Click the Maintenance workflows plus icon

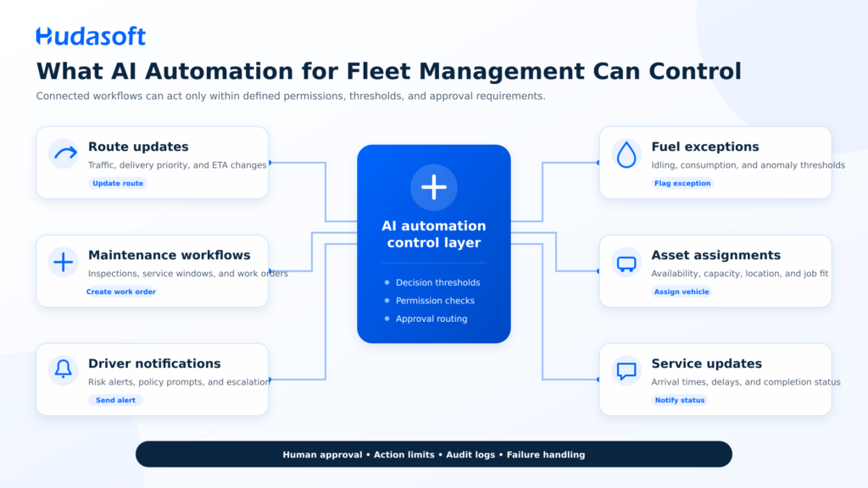pos(64,262)
